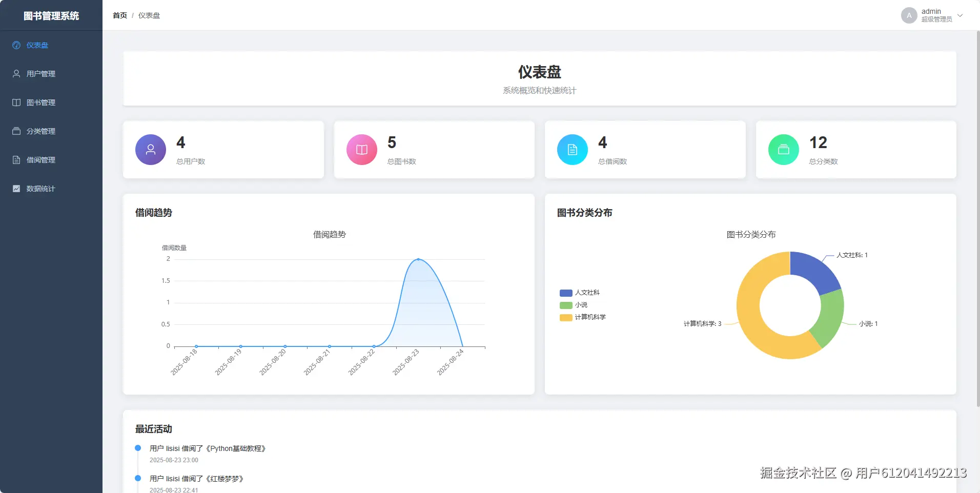Click the timeline dot for 红楼梦梦 activity
This screenshot has width=980, height=493.
[138, 478]
